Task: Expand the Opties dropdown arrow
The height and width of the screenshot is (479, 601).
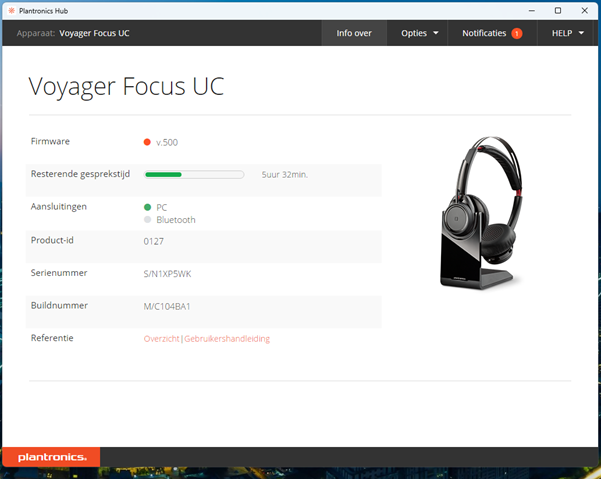Action: pyautogui.click(x=436, y=33)
